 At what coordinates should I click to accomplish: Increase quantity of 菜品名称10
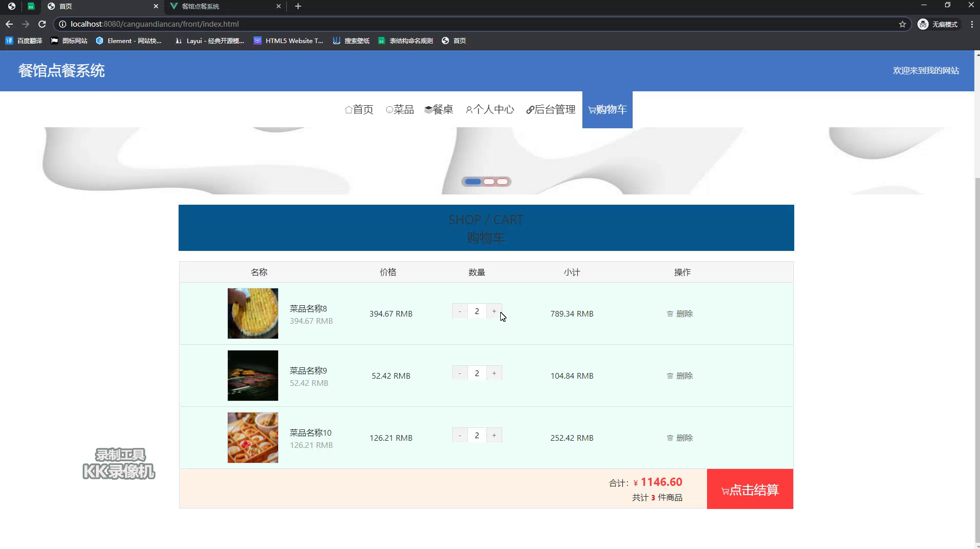(x=494, y=435)
